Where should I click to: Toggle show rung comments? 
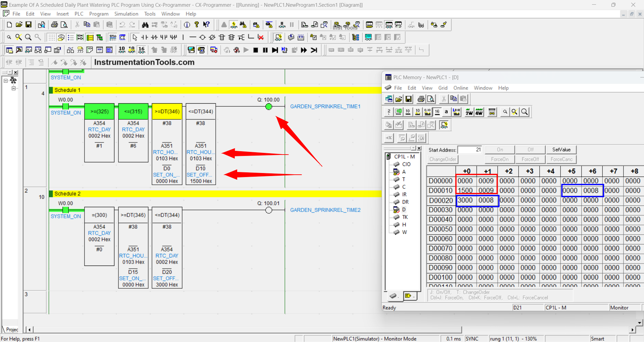(x=61, y=37)
